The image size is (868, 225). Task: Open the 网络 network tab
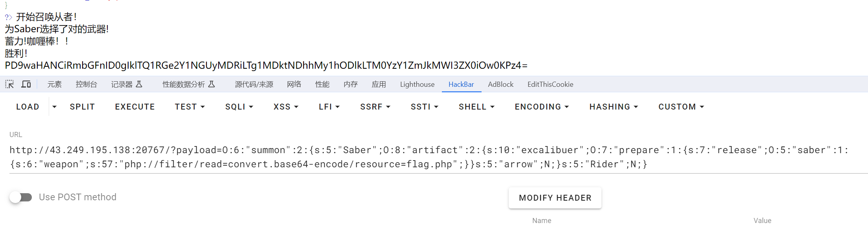pos(294,84)
